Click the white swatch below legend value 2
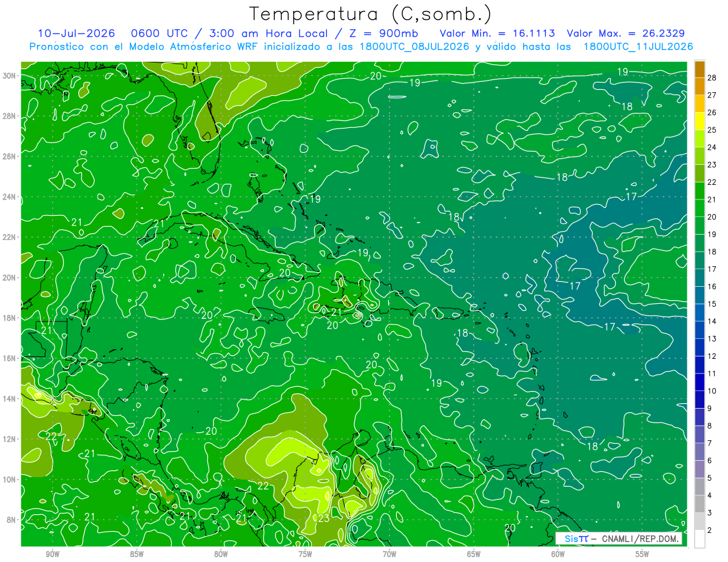 pos(699,539)
